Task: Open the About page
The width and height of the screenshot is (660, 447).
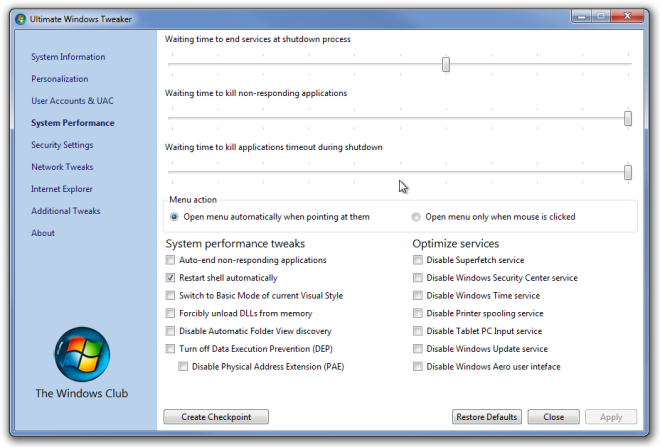Action: 43,233
